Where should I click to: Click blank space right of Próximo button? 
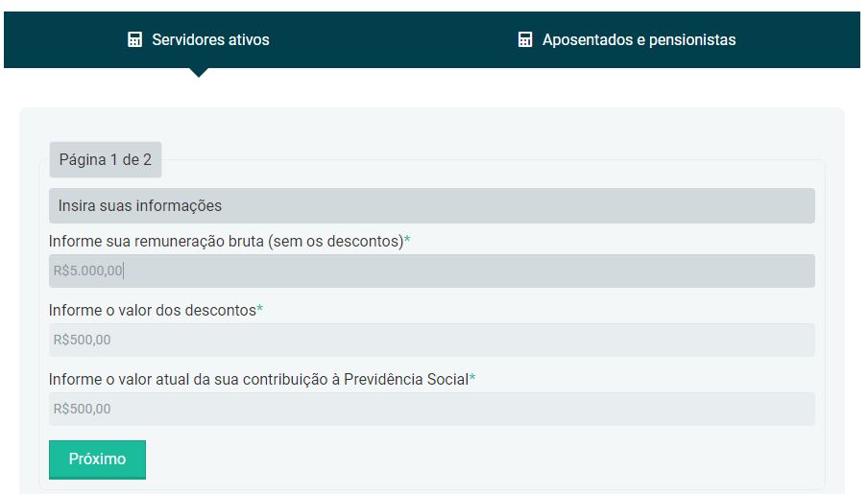tap(480, 459)
